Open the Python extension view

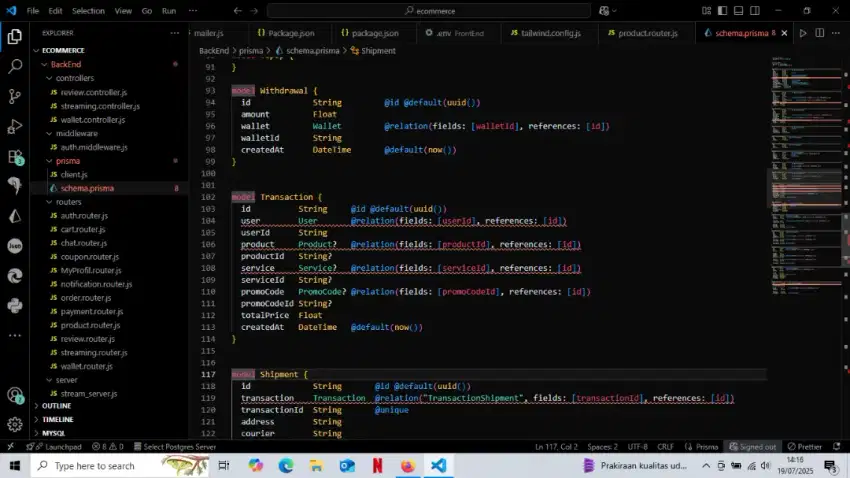click(15, 306)
